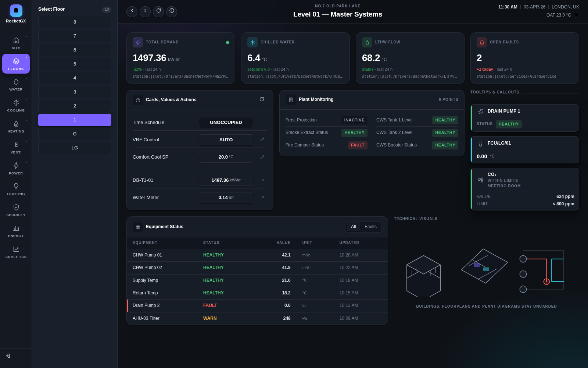Select floor 2

(75, 106)
